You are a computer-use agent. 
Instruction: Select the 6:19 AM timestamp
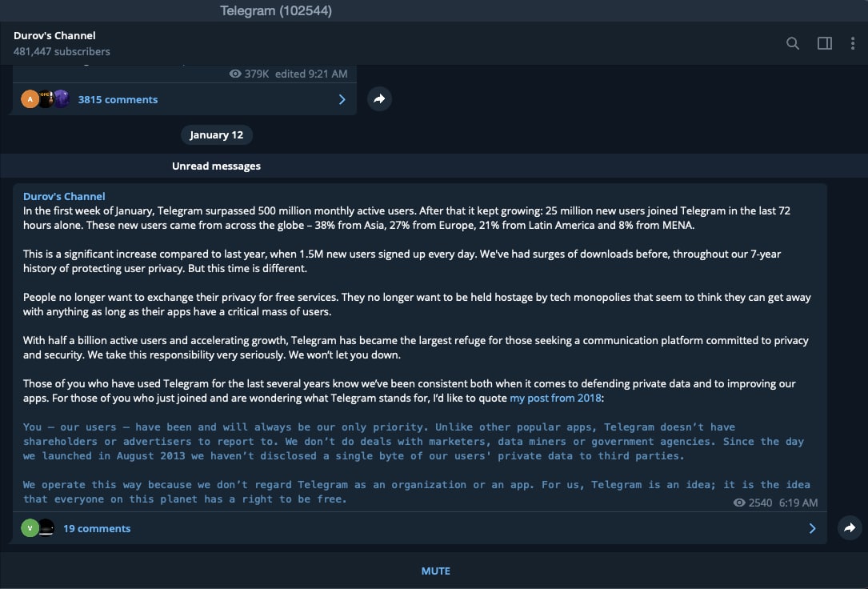(798, 503)
